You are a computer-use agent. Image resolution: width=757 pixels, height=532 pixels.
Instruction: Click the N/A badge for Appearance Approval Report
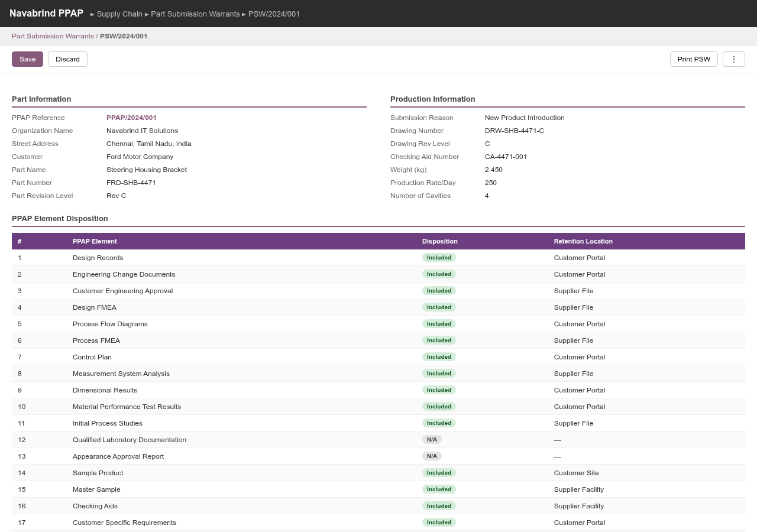point(432,456)
